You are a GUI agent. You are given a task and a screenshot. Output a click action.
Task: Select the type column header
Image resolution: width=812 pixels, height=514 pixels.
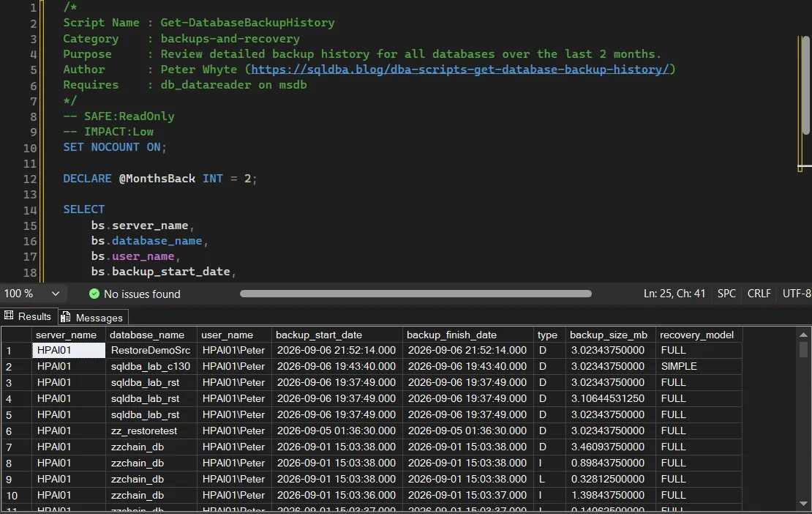(550, 335)
